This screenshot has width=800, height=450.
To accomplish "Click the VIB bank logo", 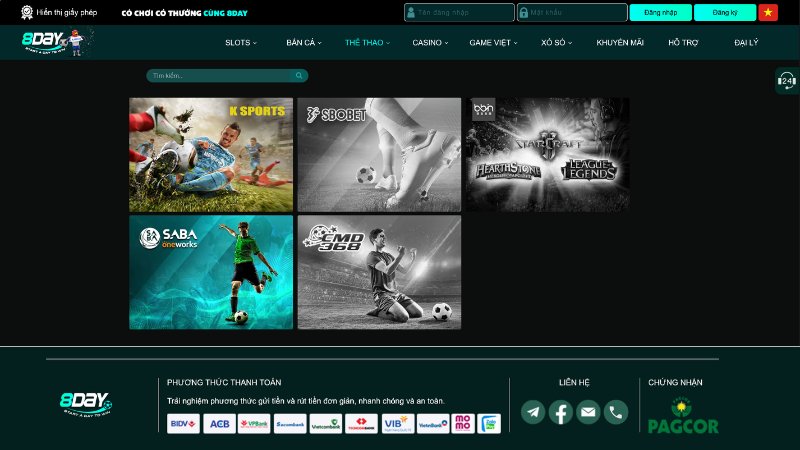I will [x=397, y=423].
